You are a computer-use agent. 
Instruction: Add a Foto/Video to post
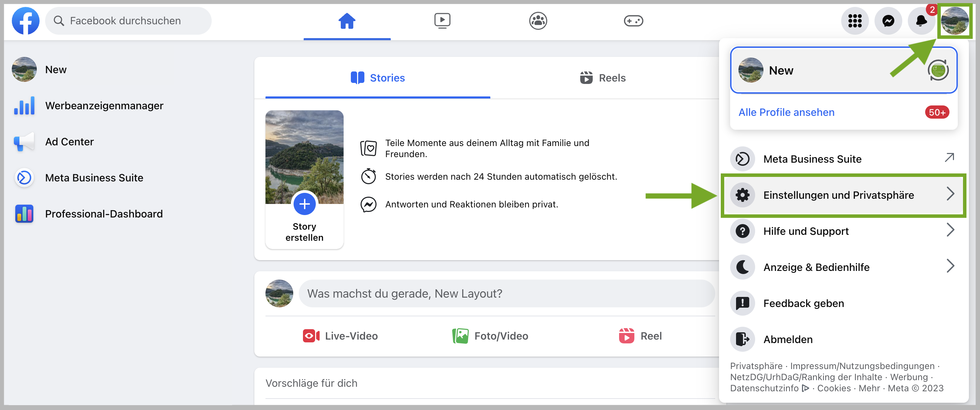point(490,336)
